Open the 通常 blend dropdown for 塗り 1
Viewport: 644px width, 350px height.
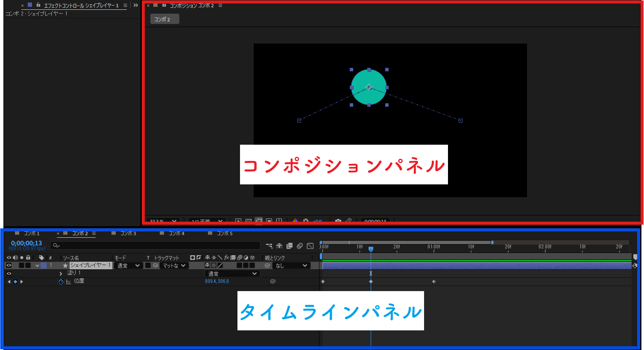click(x=232, y=274)
